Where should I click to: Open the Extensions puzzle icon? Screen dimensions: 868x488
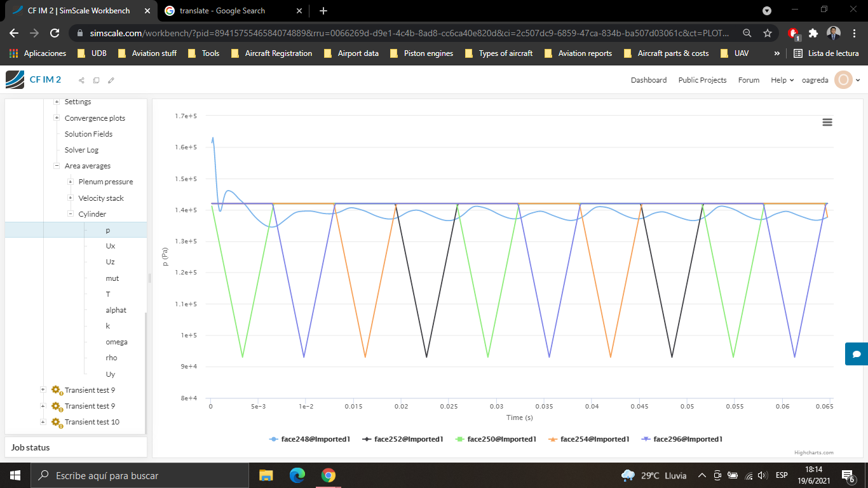[x=813, y=33]
